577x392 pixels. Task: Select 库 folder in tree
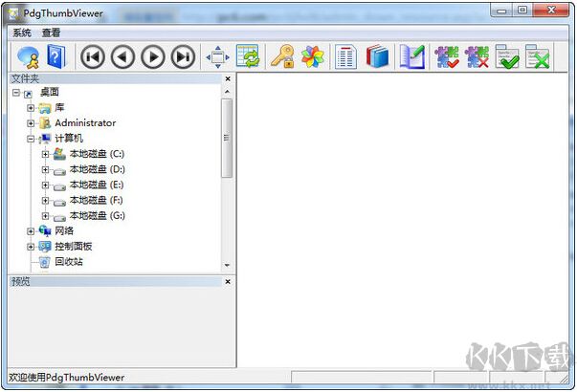59,107
